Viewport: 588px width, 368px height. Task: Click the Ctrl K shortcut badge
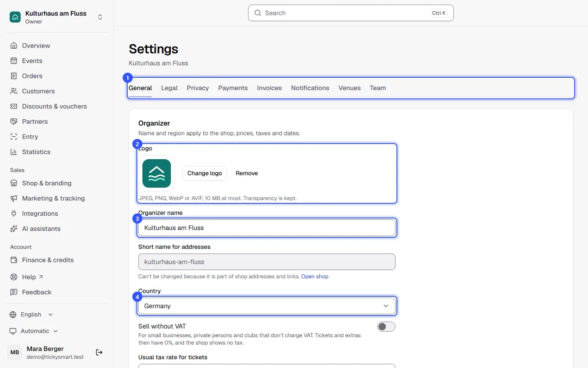pyautogui.click(x=439, y=13)
